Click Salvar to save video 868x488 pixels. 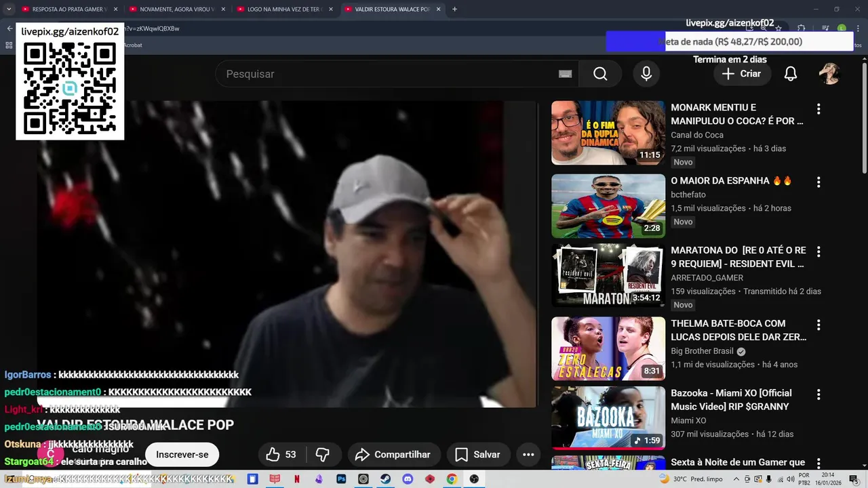(x=477, y=455)
